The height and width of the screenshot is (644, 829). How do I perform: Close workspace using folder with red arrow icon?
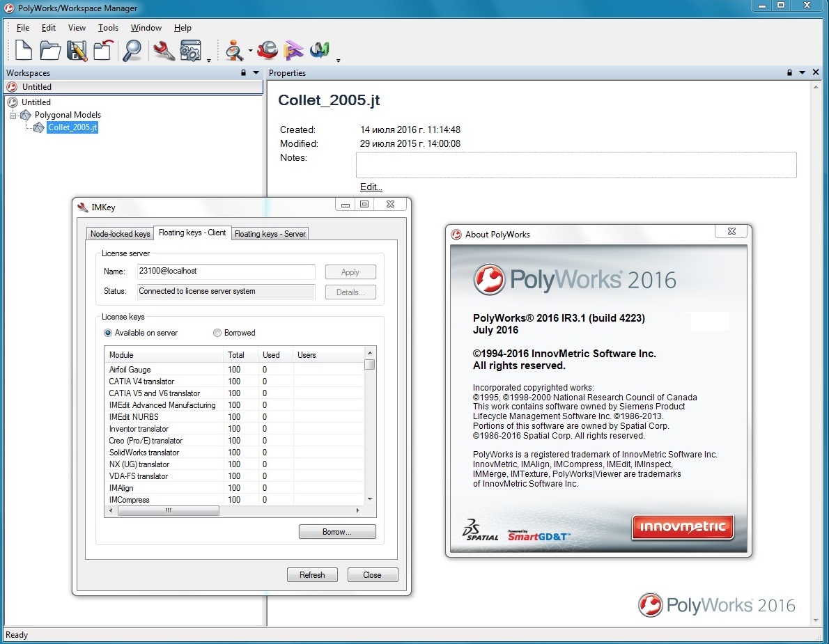point(104,51)
